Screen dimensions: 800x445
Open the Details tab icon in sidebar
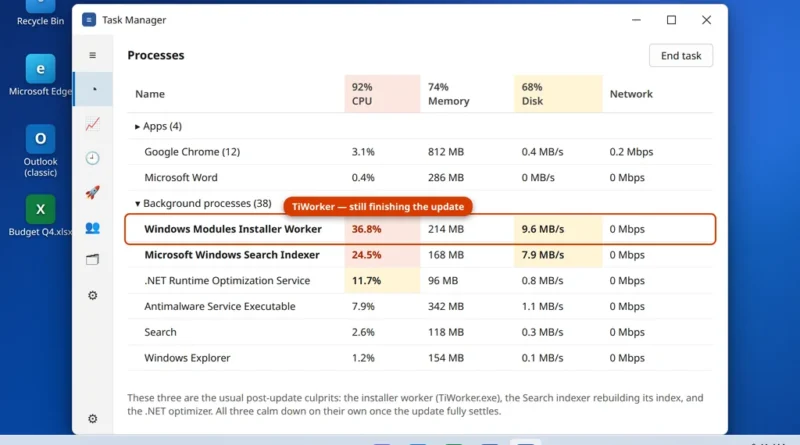[x=92, y=260]
